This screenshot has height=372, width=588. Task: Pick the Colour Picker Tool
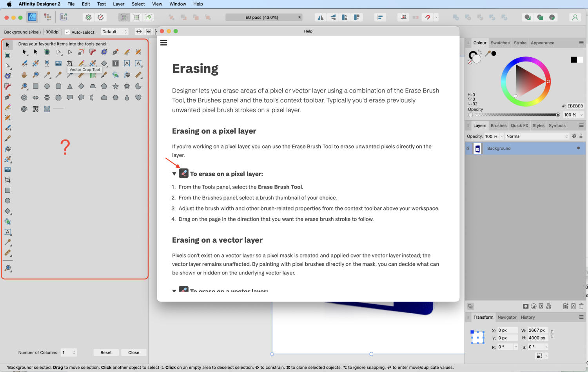pyautogui.click(x=46, y=74)
